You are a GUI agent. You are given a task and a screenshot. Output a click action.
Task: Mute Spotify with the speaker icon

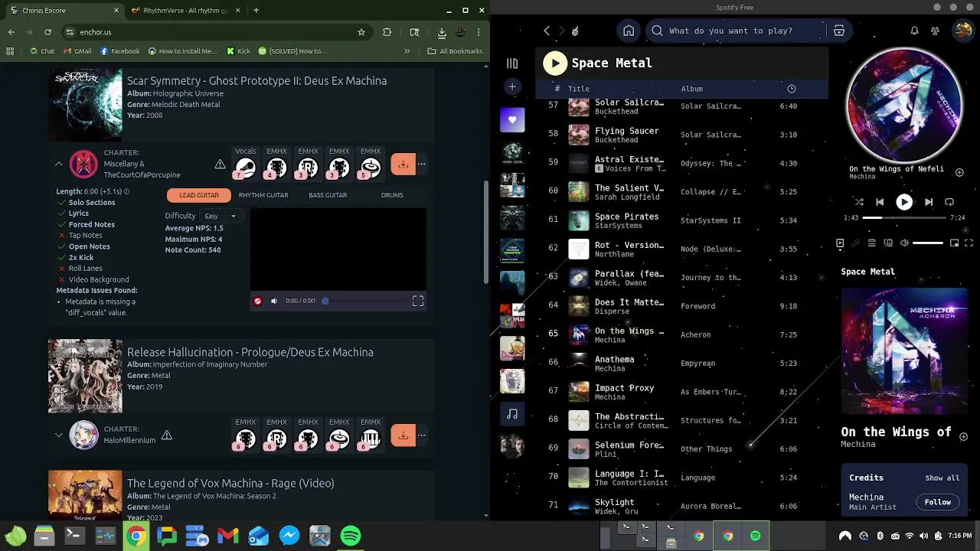pyautogui.click(x=904, y=243)
